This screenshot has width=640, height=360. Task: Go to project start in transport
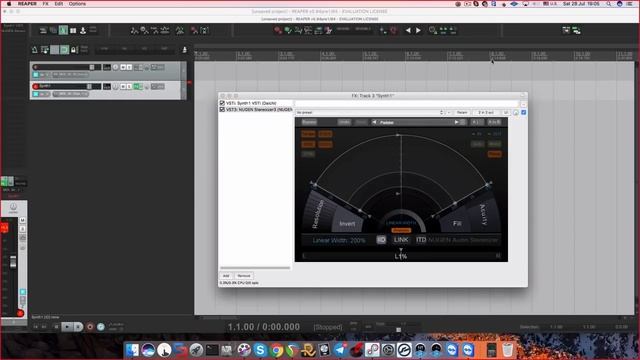pyautogui.click(x=36, y=327)
